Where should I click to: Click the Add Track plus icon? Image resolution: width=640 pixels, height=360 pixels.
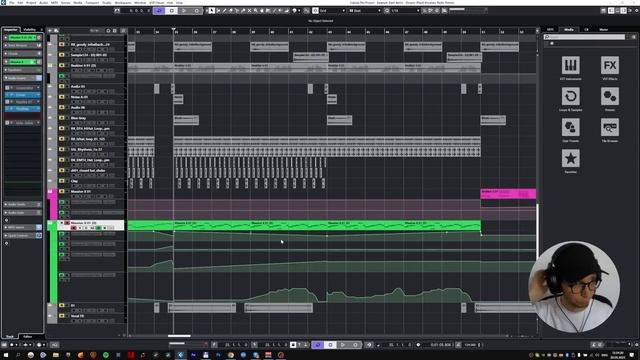[x=50, y=30]
